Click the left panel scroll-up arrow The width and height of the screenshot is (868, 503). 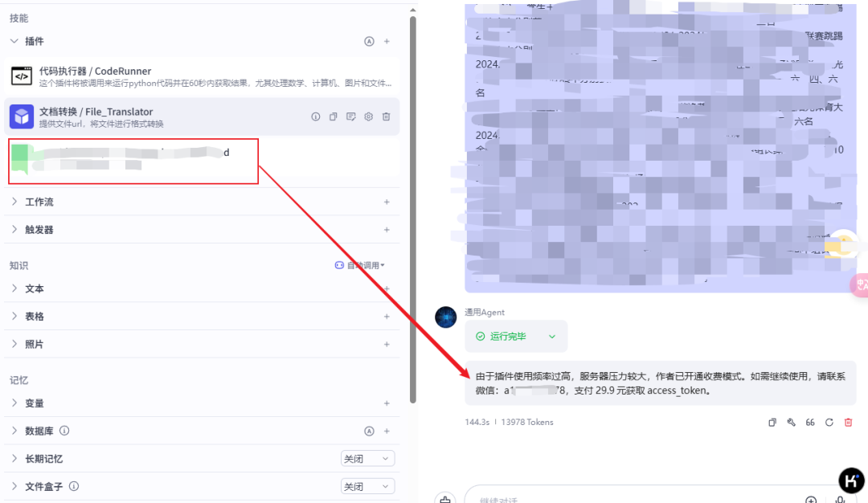click(x=413, y=10)
